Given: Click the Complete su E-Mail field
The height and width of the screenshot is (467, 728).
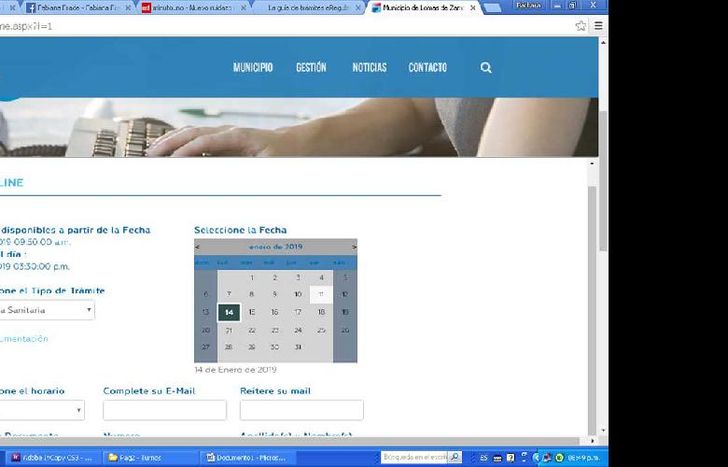Looking at the screenshot, I should [x=165, y=410].
